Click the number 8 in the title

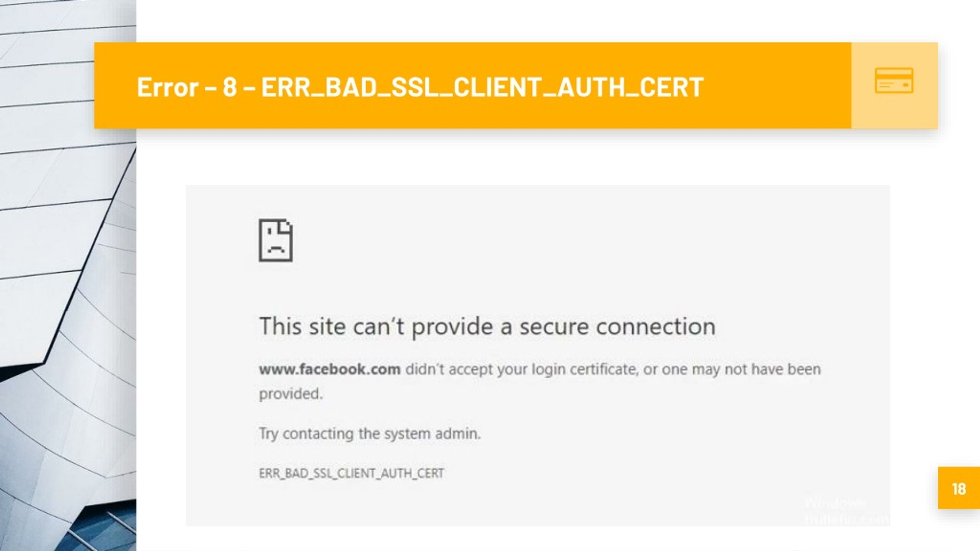click(x=230, y=87)
